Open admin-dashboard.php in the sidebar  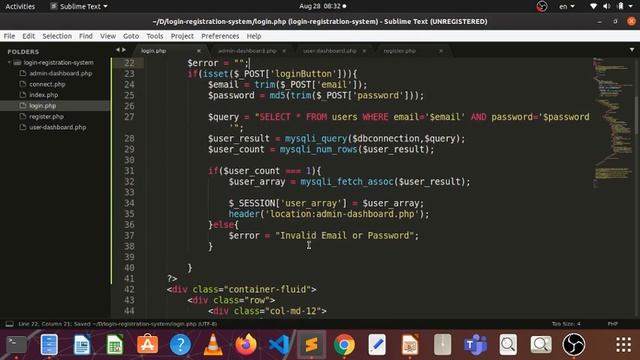pos(60,73)
